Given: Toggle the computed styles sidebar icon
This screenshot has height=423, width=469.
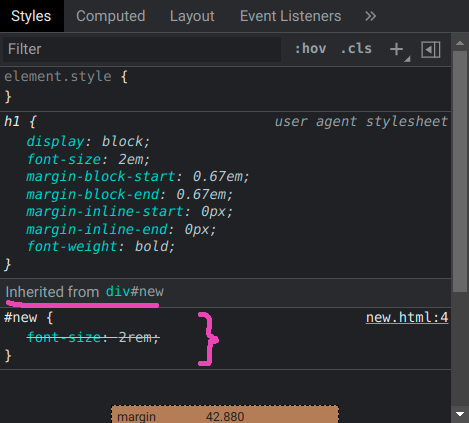Looking at the screenshot, I should click(431, 50).
